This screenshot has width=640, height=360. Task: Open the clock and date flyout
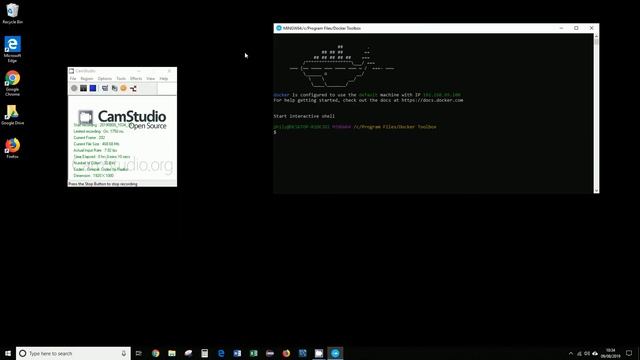tap(611, 353)
